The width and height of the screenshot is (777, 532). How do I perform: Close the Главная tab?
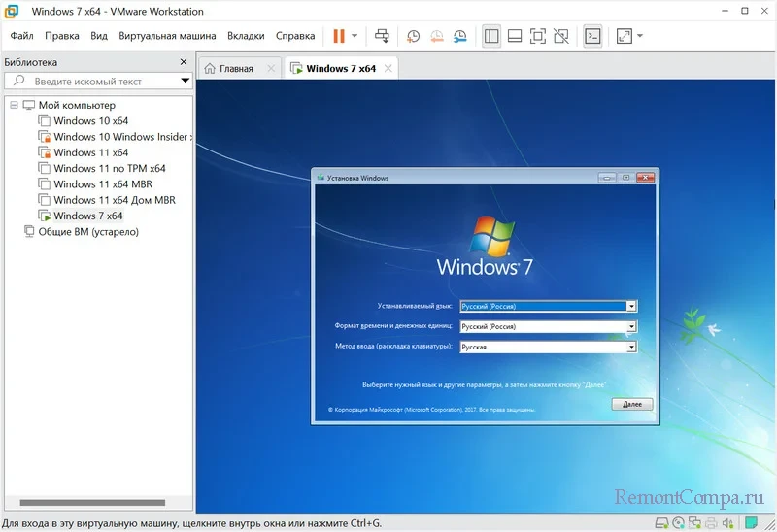pyautogui.click(x=271, y=68)
